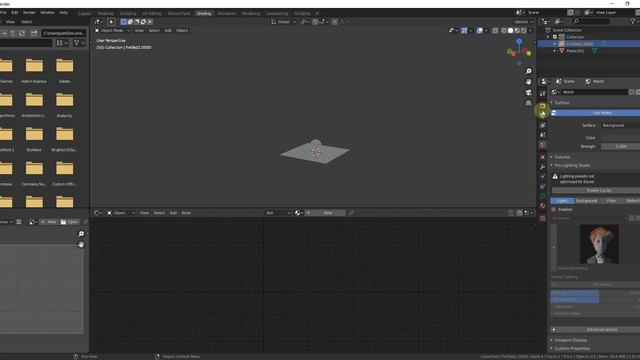
Task: Switch to the Modeling workspace tab
Action: 105,13
